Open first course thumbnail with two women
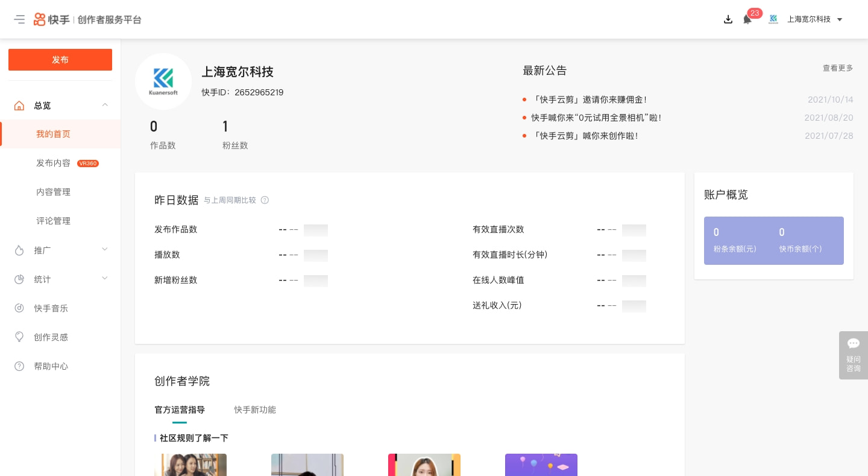 coord(190,465)
